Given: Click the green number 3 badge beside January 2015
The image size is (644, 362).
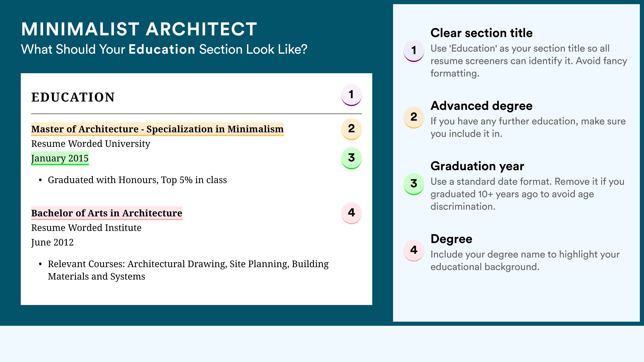Looking at the screenshot, I should [x=351, y=158].
